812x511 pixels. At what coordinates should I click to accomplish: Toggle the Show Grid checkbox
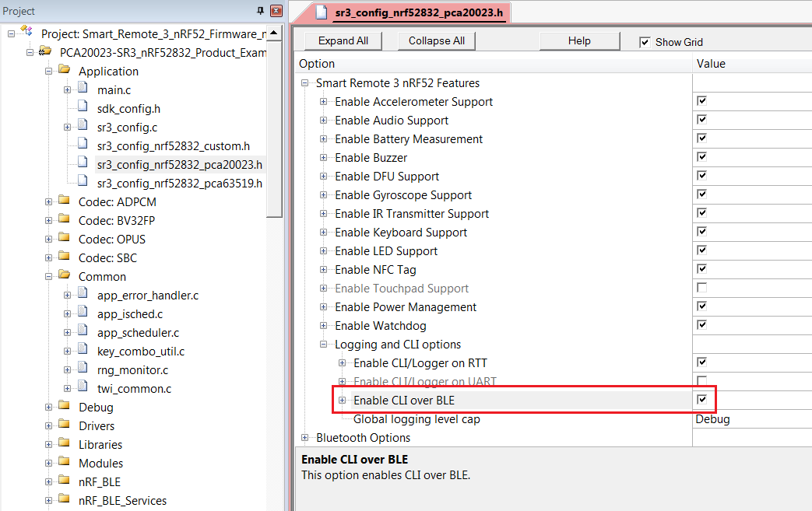(x=644, y=43)
